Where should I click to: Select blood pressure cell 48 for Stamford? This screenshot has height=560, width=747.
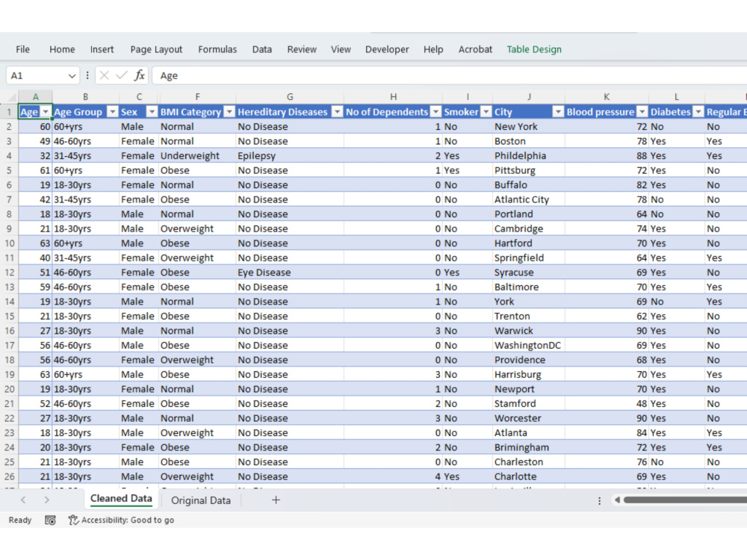coord(607,403)
